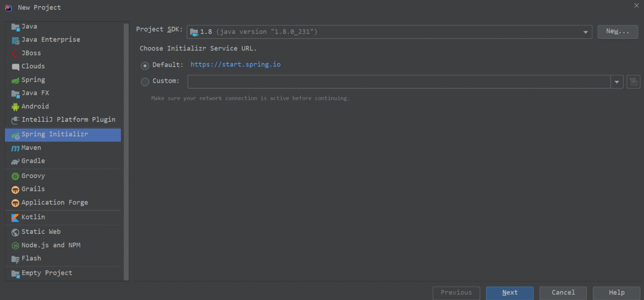Click the SDK folder icon in combo box
The height and width of the screenshot is (300, 644).
pos(194,32)
